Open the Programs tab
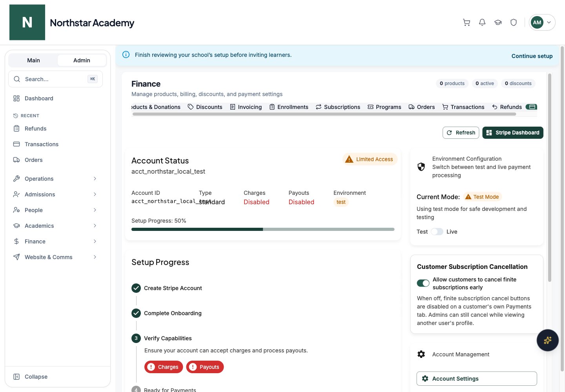The height and width of the screenshot is (392, 565). 384,107
